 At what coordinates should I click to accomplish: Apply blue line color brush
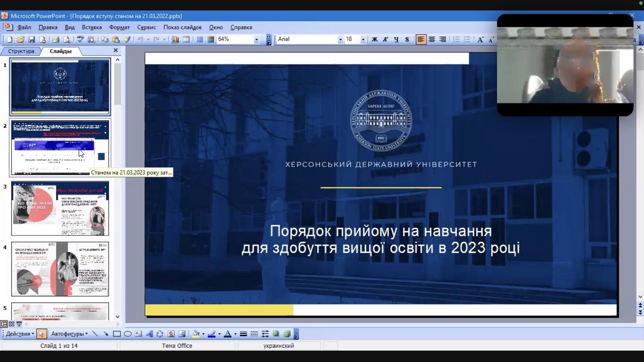tap(212, 334)
